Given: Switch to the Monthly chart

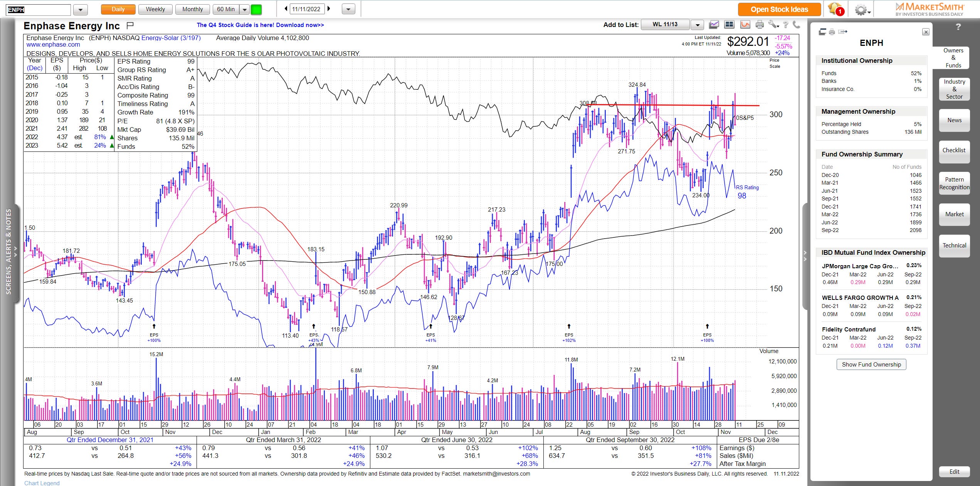Looking at the screenshot, I should tap(192, 9).
